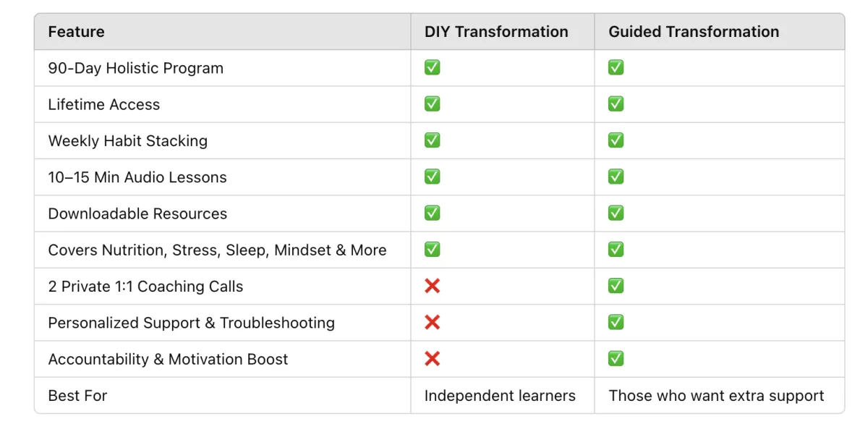Click Guided checkmark for Personalized Support & Troubleshooting
The width and height of the screenshot is (868, 440).
pyautogui.click(x=616, y=322)
